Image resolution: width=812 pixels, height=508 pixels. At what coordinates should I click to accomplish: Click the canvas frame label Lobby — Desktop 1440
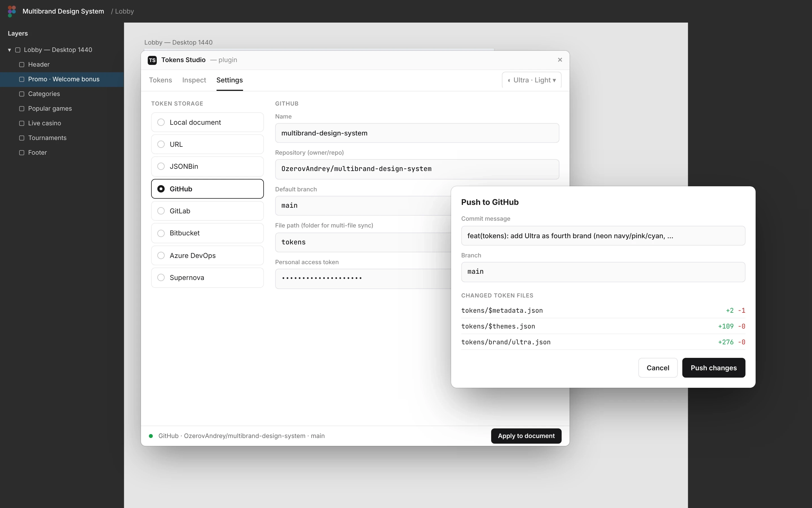tap(178, 42)
